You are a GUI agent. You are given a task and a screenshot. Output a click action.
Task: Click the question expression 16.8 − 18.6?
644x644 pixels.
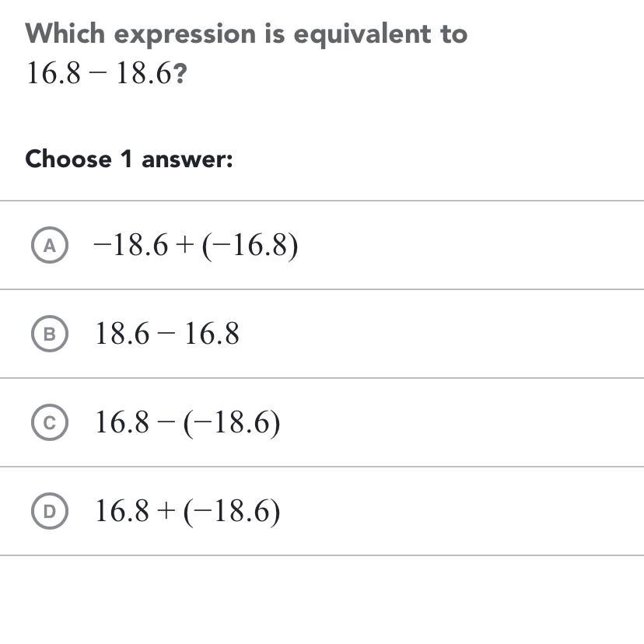107,74
